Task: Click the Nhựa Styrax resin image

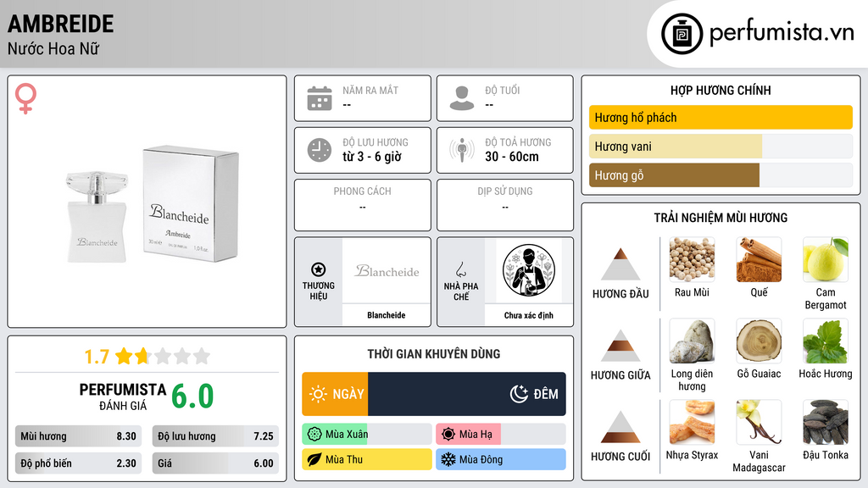Action: 692,422
